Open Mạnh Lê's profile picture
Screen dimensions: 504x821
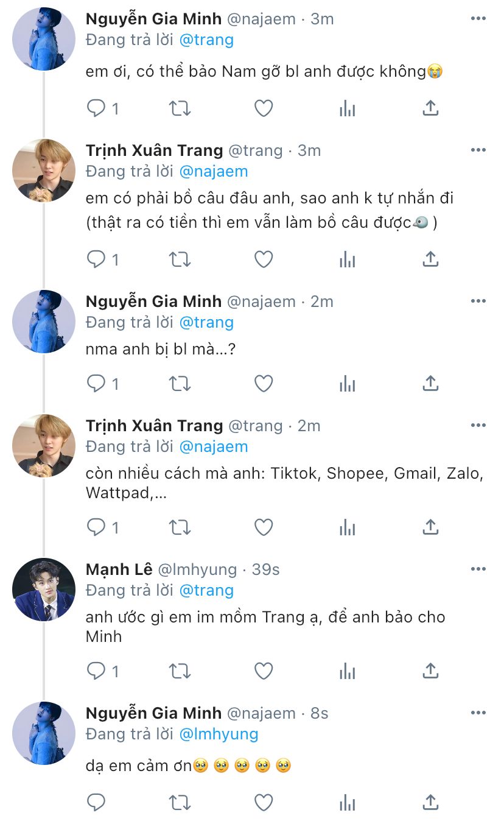pyautogui.click(x=44, y=589)
